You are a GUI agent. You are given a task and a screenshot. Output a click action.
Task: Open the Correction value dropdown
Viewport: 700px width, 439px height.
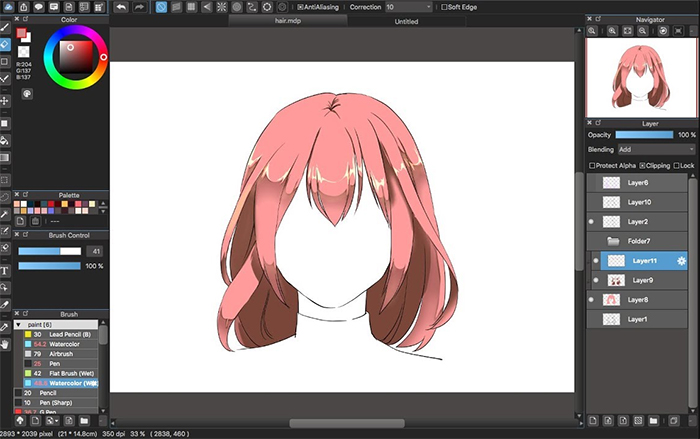pos(409,7)
